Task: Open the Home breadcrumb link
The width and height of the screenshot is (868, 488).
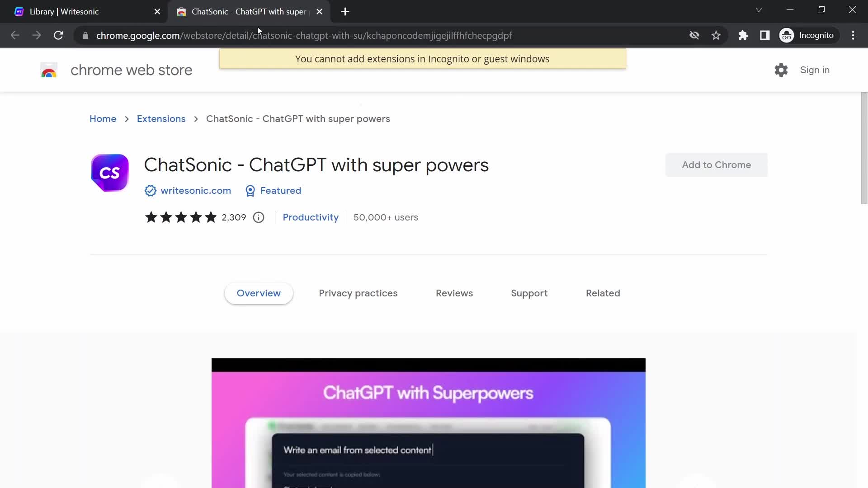Action: coord(103,118)
